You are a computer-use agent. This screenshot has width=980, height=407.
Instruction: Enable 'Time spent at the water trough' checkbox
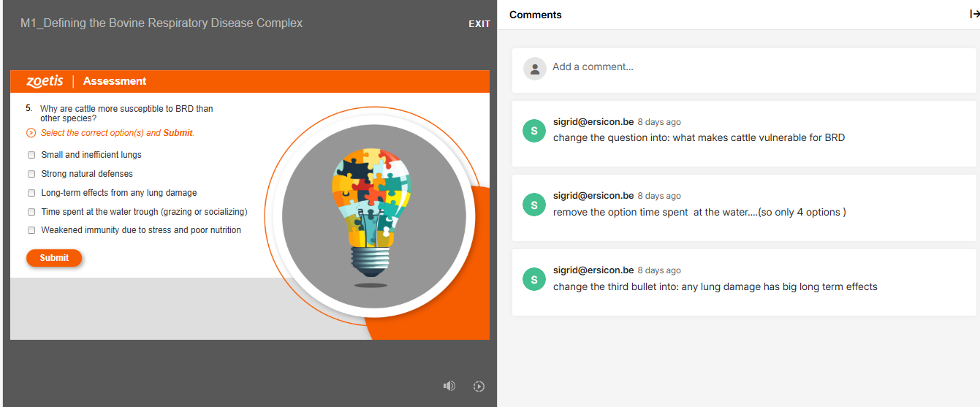pyautogui.click(x=31, y=212)
